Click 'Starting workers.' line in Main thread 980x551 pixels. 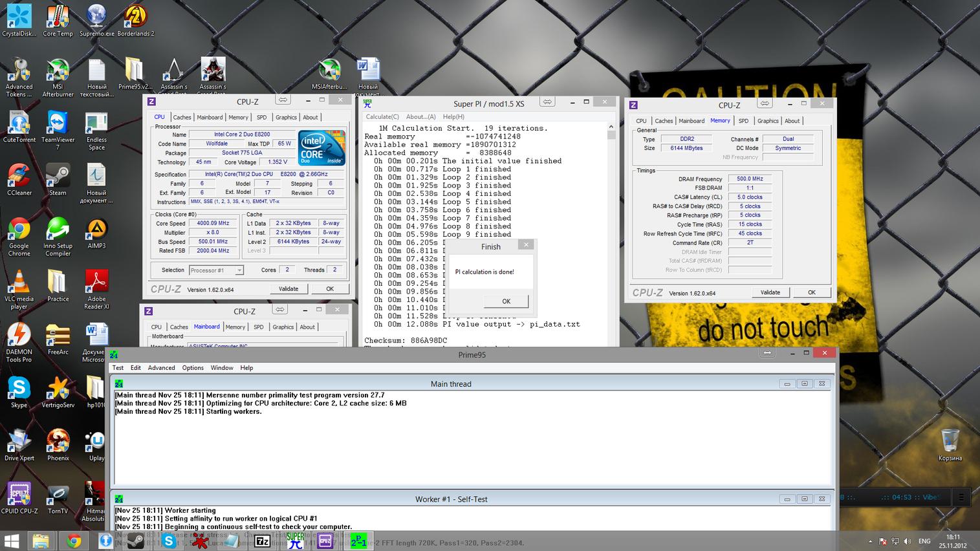[x=188, y=411]
